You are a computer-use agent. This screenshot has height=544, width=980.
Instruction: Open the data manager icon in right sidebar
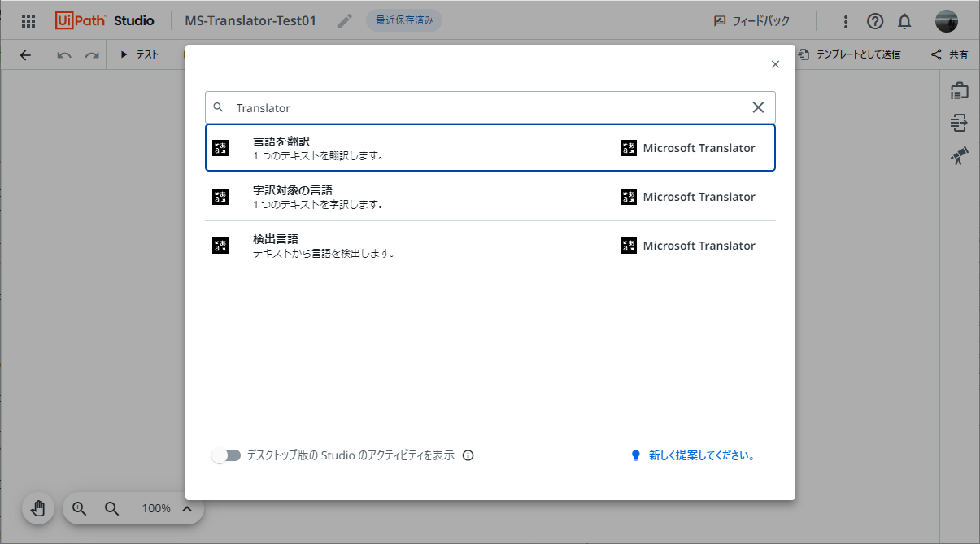click(x=960, y=123)
